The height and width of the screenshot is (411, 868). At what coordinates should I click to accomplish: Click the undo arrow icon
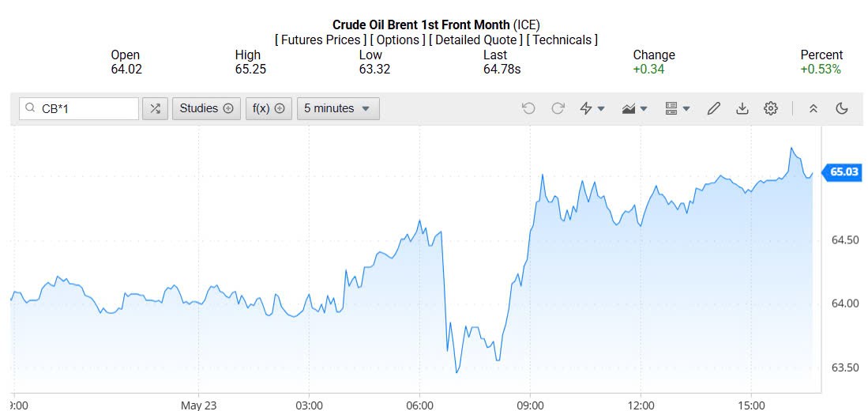click(528, 109)
